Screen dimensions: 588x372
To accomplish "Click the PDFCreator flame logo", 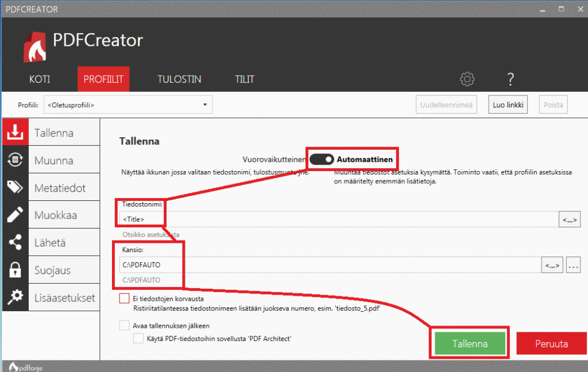I will tap(35, 47).
